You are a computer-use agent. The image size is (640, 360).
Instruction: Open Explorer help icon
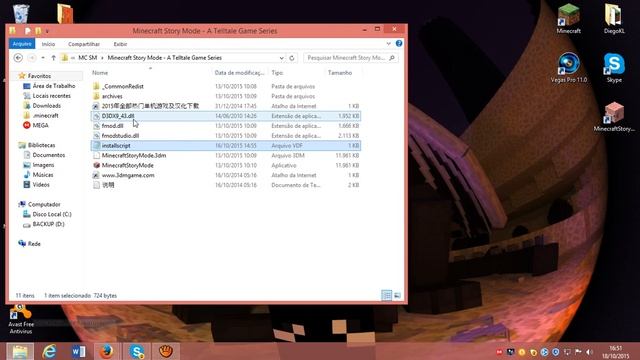point(399,43)
